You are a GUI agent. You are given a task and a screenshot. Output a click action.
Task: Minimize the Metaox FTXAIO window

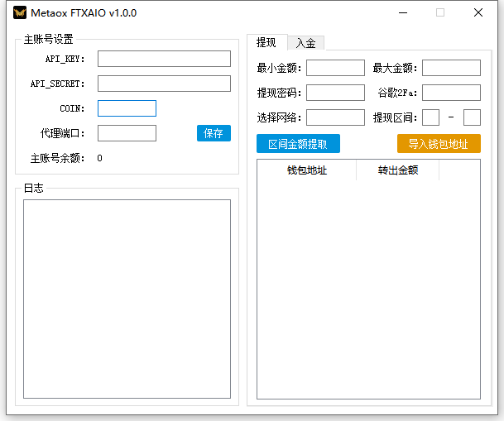[x=403, y=13]
